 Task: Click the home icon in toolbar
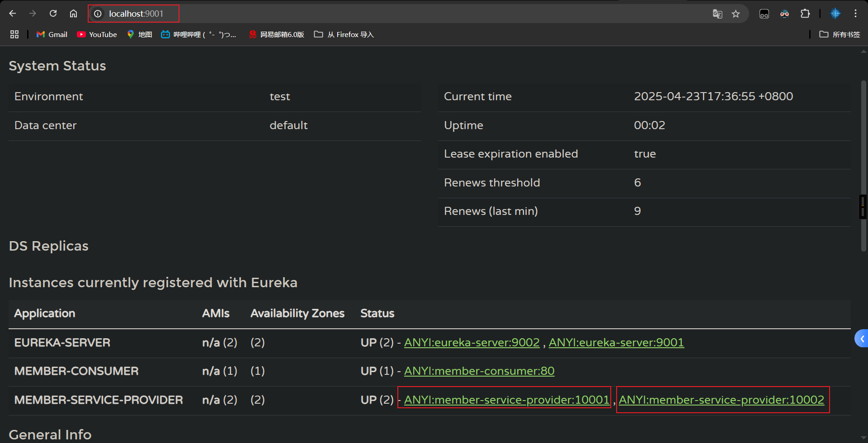(x=73, y=14)
